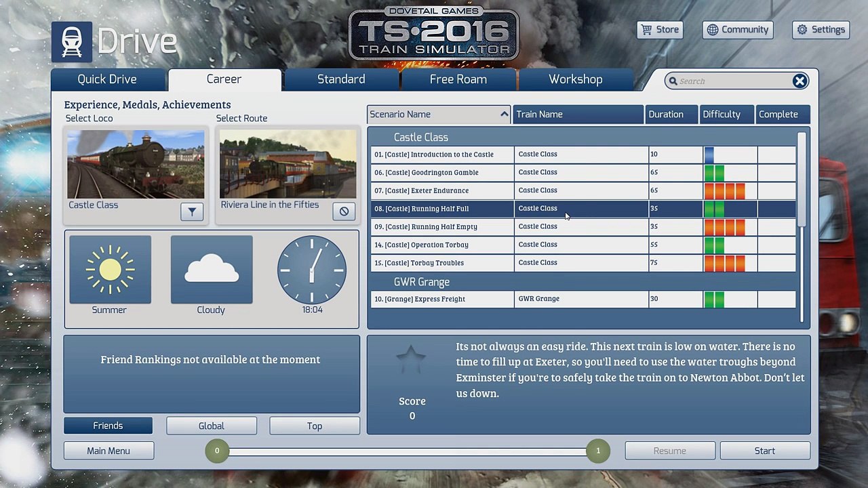Open the loco filter funnel icon
The height and width of the screenshot is (488, 868).
coord(192,211)
